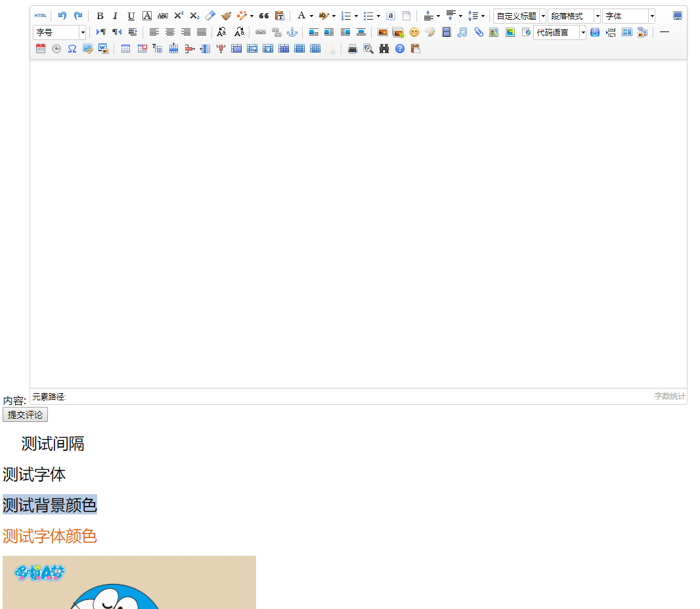This screenshot has height=609, width=700.
Task: Justify the text alignment
Action: [202, 32]
